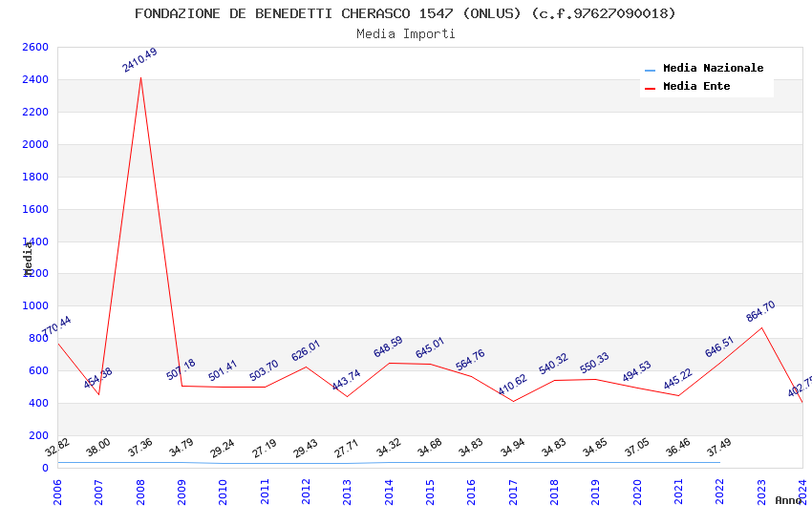
Task: Click the 2600 y-axis tick label
Action: pos(35,47)
